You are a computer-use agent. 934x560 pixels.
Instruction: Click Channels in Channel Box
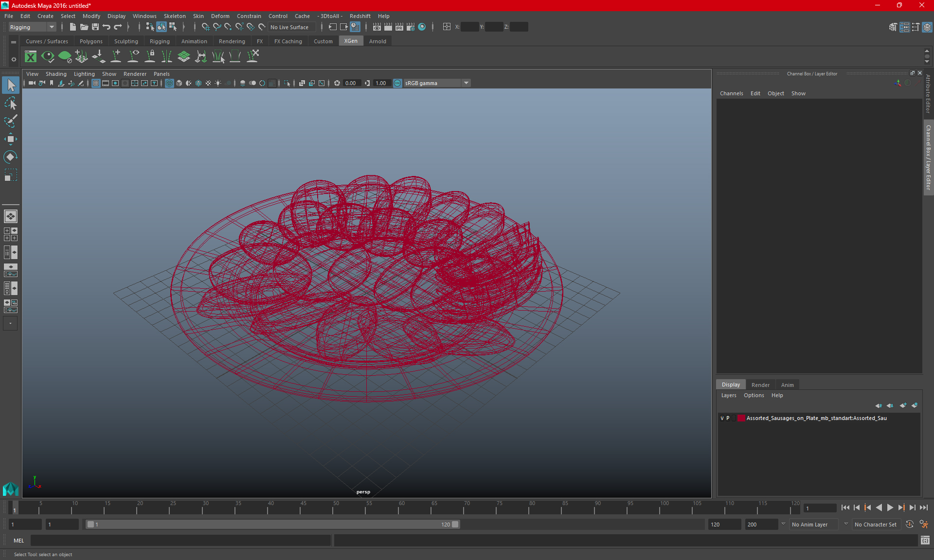tap(731, 93)
